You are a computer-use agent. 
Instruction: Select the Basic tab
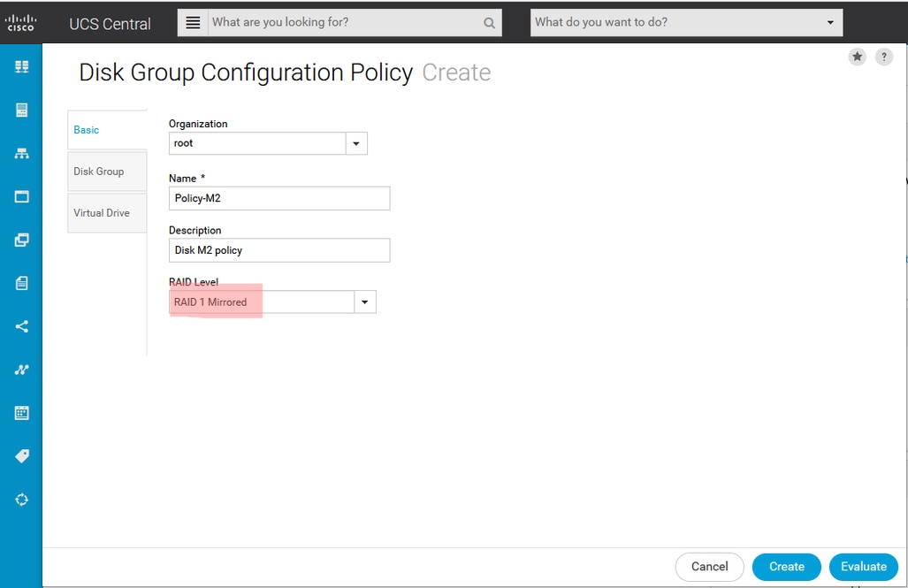click(x=107, y=130)
